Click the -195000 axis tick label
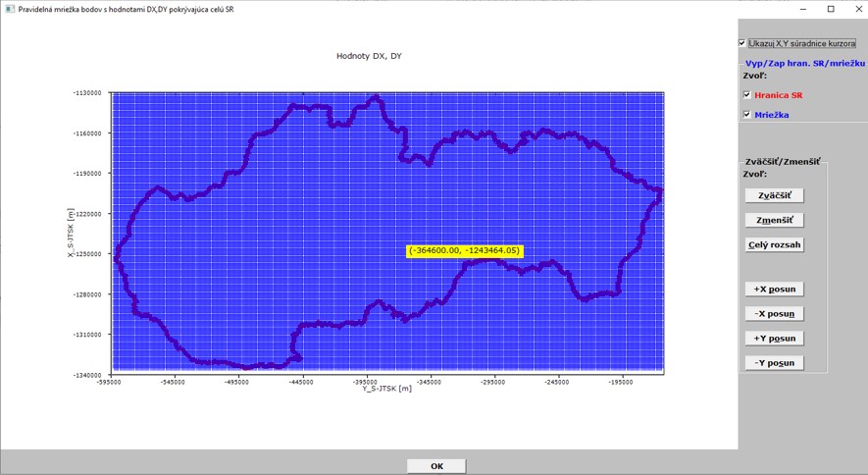 621,382
